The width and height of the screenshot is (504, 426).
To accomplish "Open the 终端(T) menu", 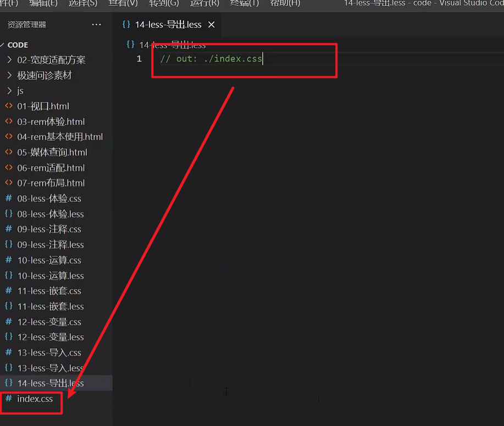I will pos(245,3).
